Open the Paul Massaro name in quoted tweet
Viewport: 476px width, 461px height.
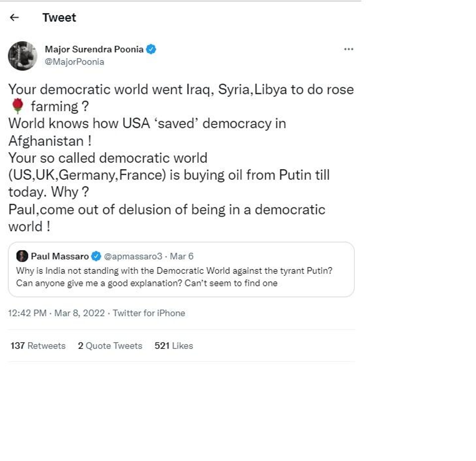pyautogui.click(x=60, y=256)
